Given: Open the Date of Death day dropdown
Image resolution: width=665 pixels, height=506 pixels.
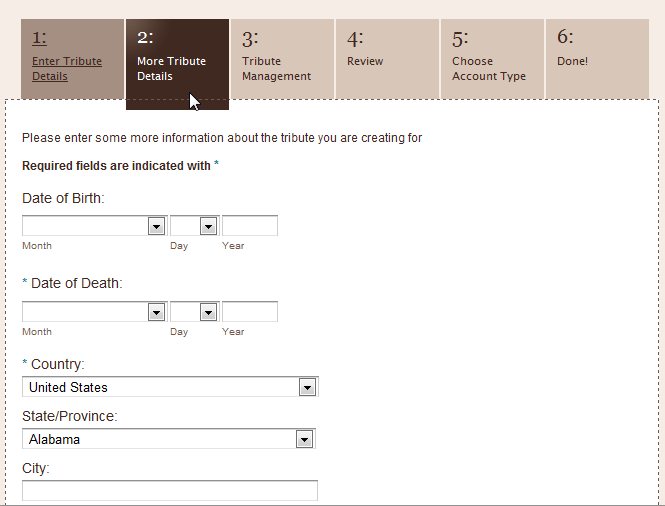Looking at the screenshot, I should coord(195,312).
